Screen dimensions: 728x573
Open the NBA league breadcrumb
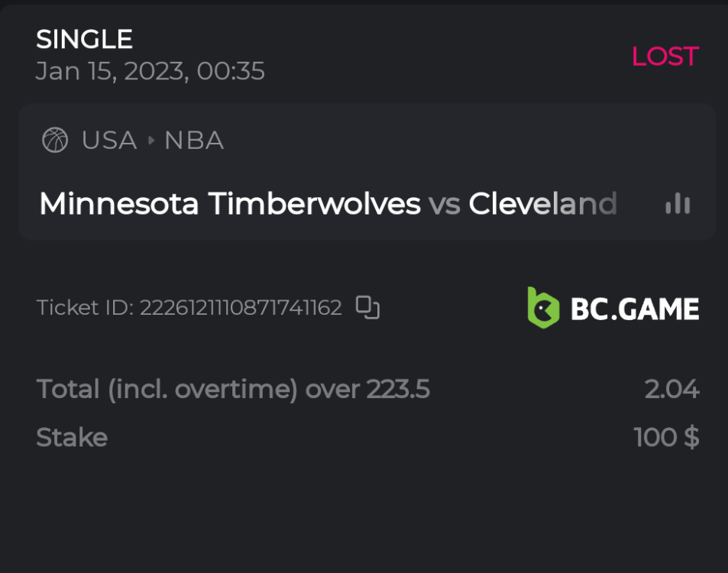pos(194,141)
